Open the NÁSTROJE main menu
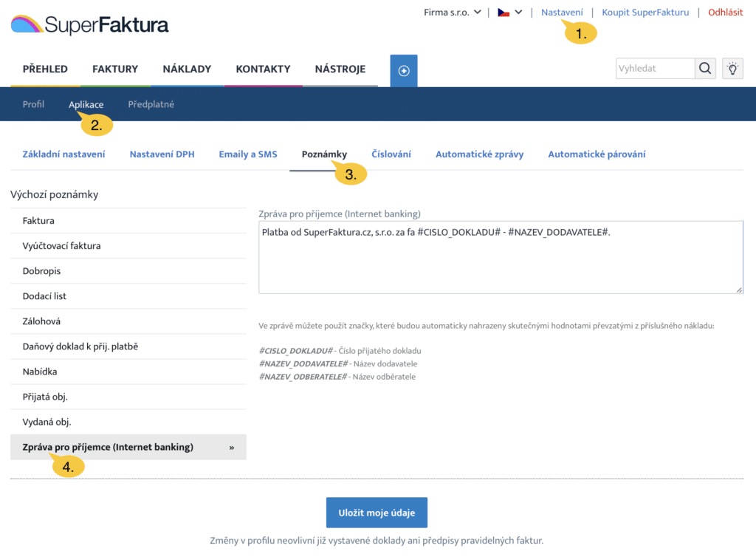Screen dimensions: 756x557 340,69
